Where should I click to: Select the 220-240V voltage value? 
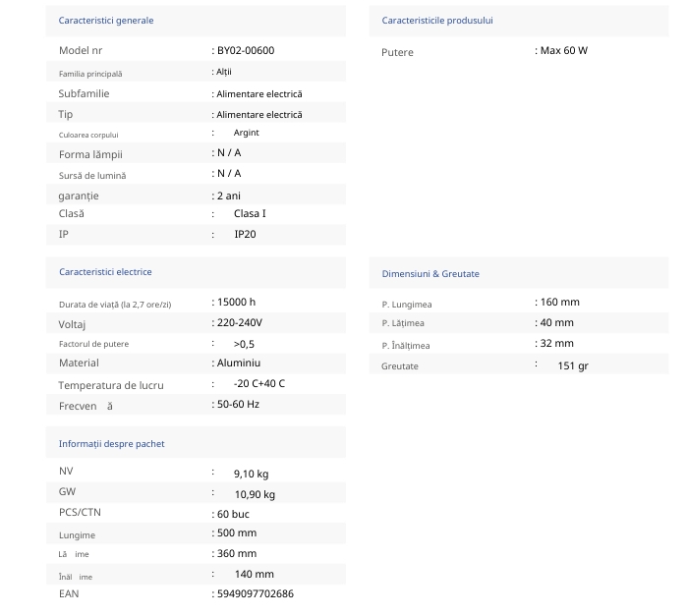click(x=240, y=323)
